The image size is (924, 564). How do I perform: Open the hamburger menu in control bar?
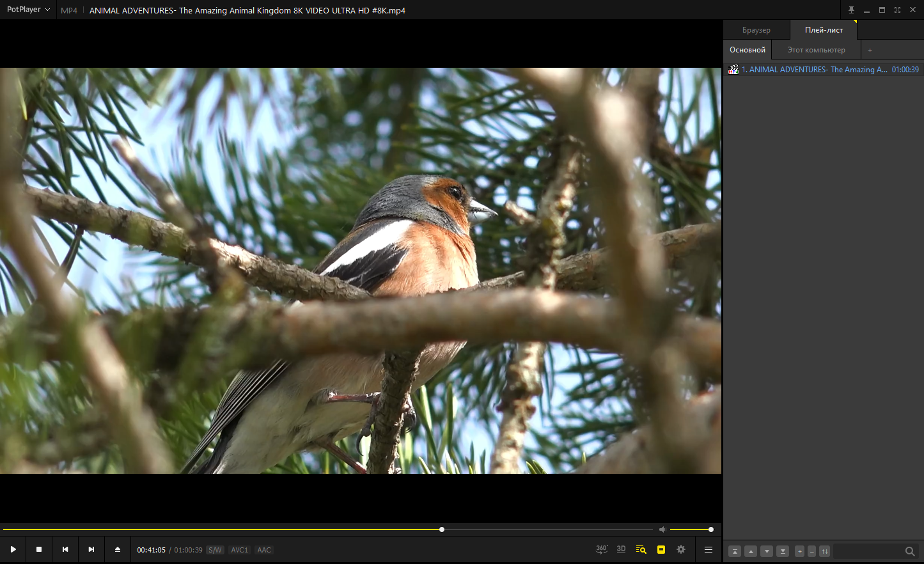[x=709, y=549]
